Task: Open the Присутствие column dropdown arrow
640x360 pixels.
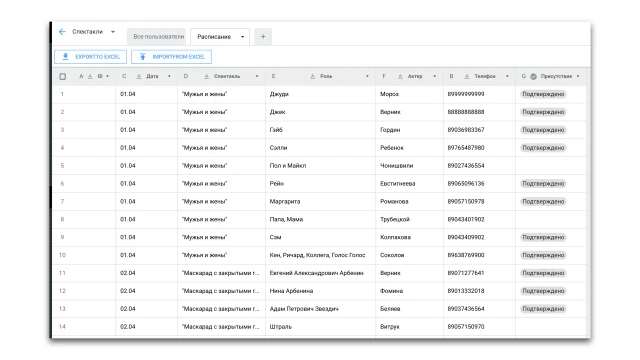Action: (x=578, y=76)
